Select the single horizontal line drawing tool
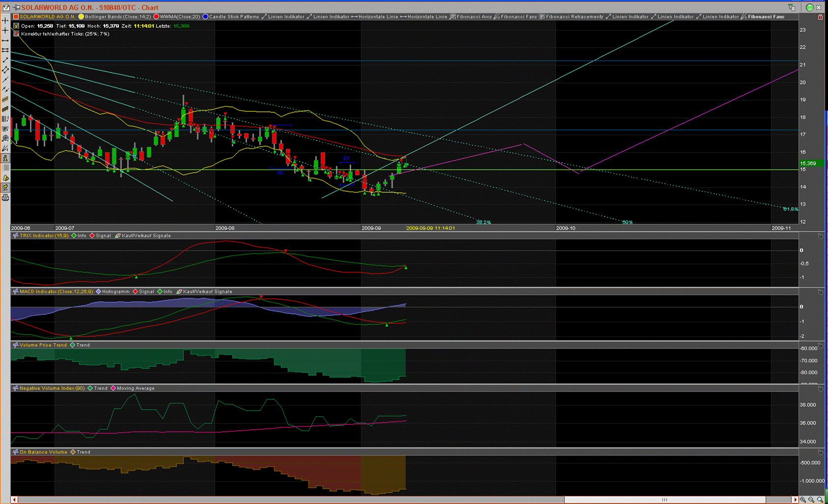This screenshot has width=828, height=504. (5, 40)
